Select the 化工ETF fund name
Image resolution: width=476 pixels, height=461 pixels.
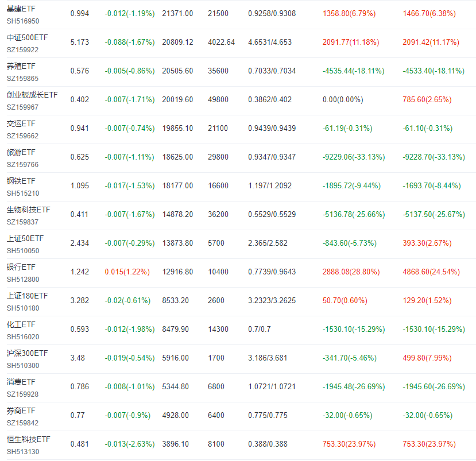coord(21,325)
